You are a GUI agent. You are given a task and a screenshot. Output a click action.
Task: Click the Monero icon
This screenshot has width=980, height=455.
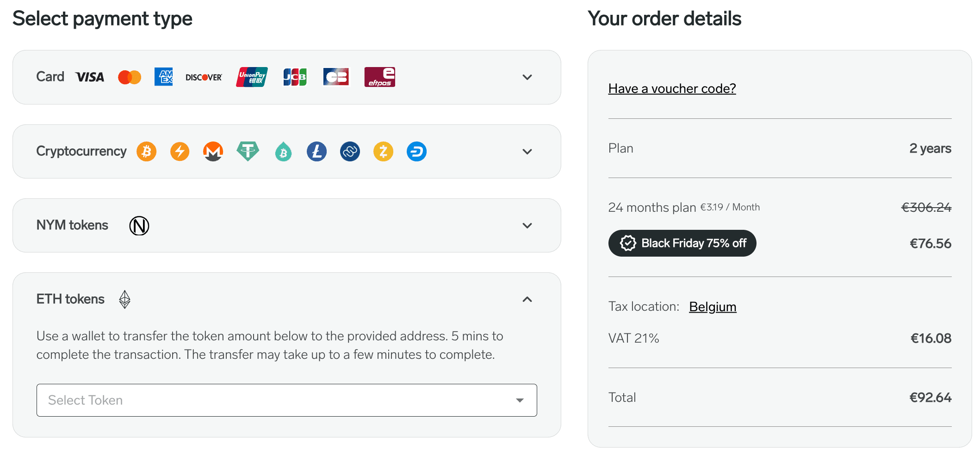pyautogui.click(x=213, y=152)
